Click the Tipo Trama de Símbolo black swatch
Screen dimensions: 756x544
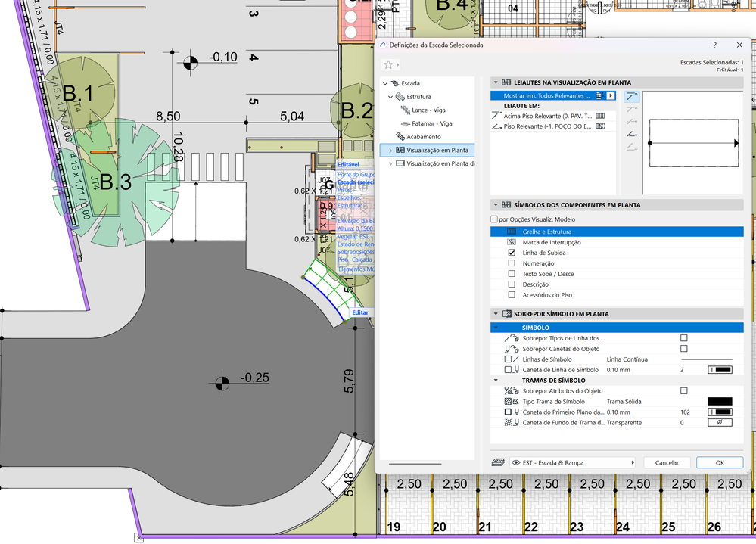click(720, 402)
